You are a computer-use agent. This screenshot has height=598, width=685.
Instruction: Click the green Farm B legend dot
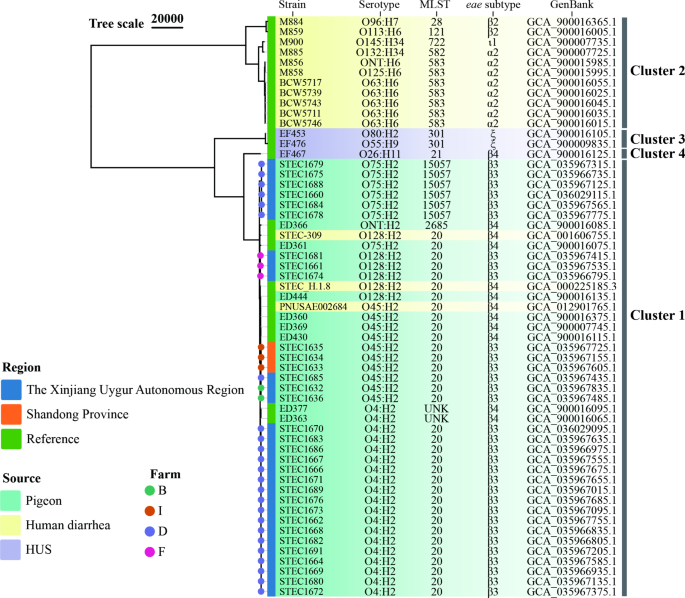coord(150,491)
